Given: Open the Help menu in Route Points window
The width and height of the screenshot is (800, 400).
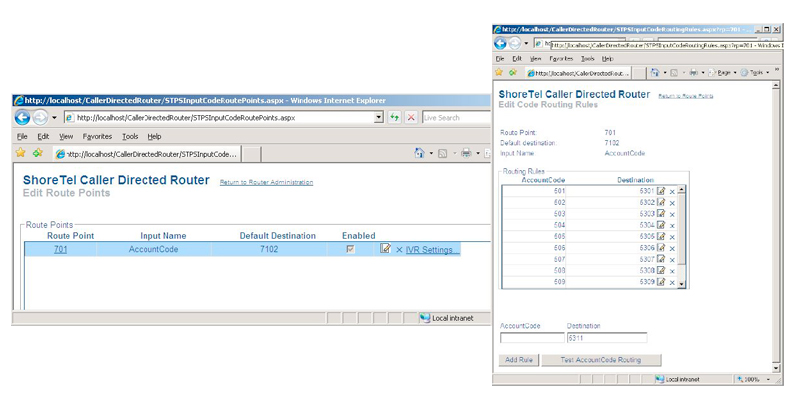Looking at the screenshot, I should [155, 136].
